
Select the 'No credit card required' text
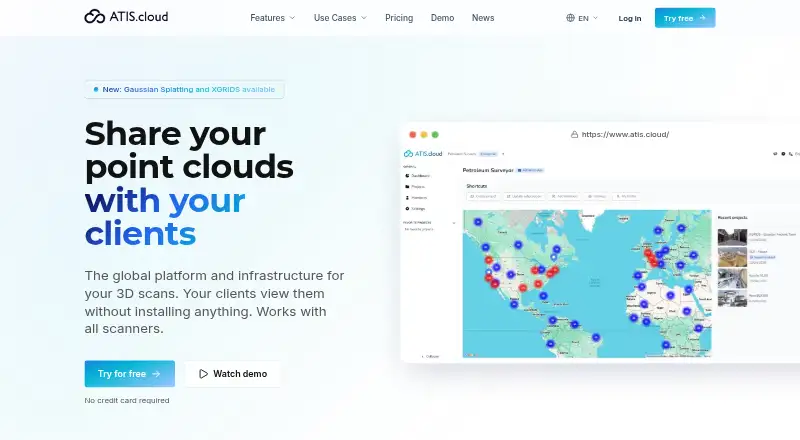pos(127,400)
